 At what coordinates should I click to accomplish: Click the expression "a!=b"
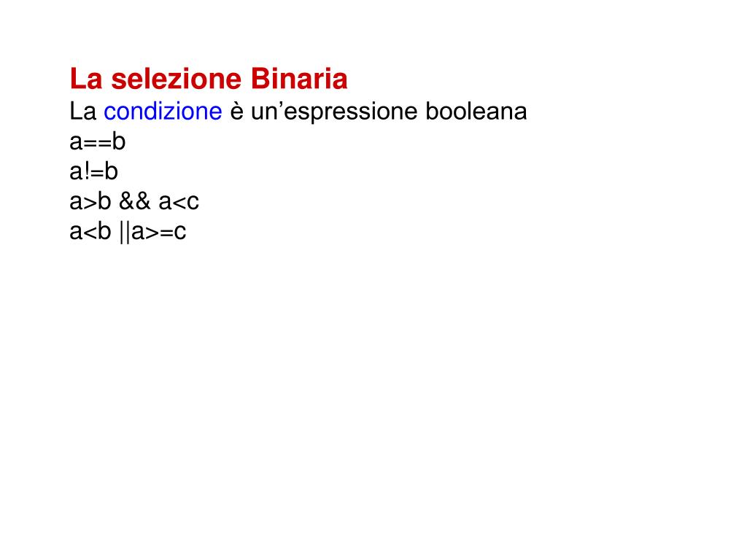(x=94, y=171)
